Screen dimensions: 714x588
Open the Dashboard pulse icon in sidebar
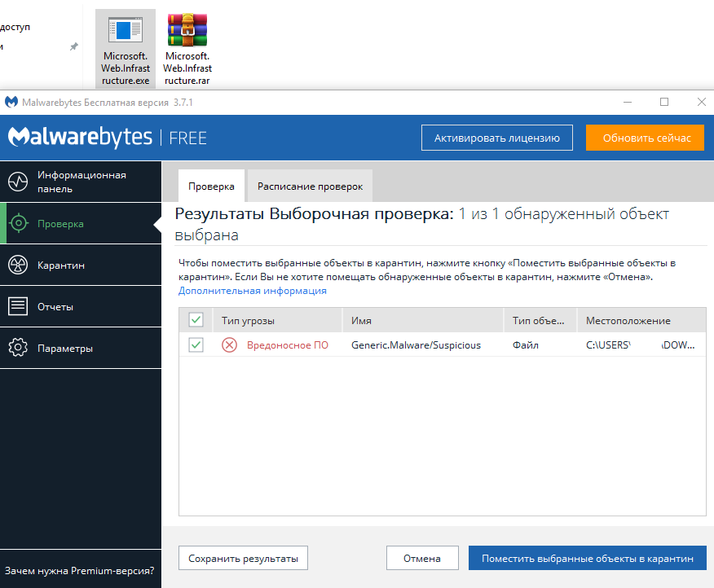[x=18, y=182]
